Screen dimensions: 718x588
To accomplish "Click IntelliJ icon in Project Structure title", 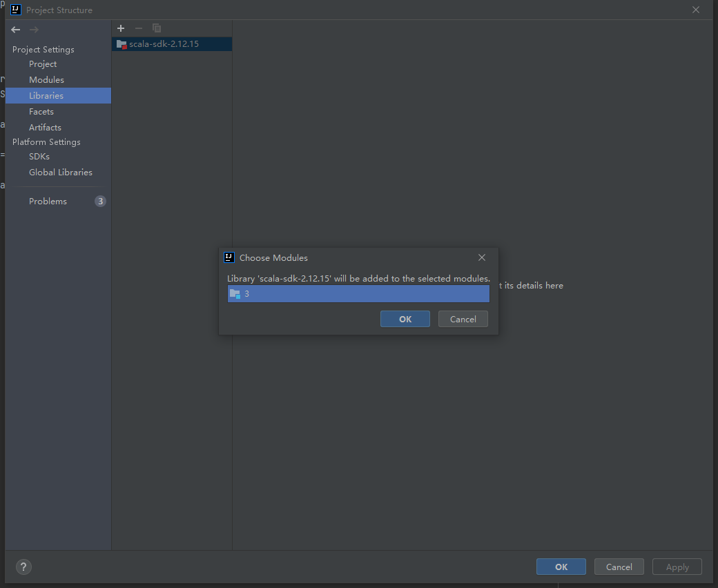I will [x=16, y=10].
